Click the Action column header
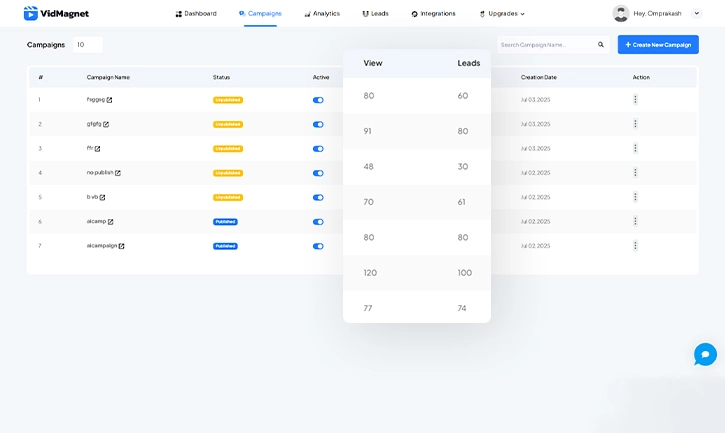 (641, 77)
